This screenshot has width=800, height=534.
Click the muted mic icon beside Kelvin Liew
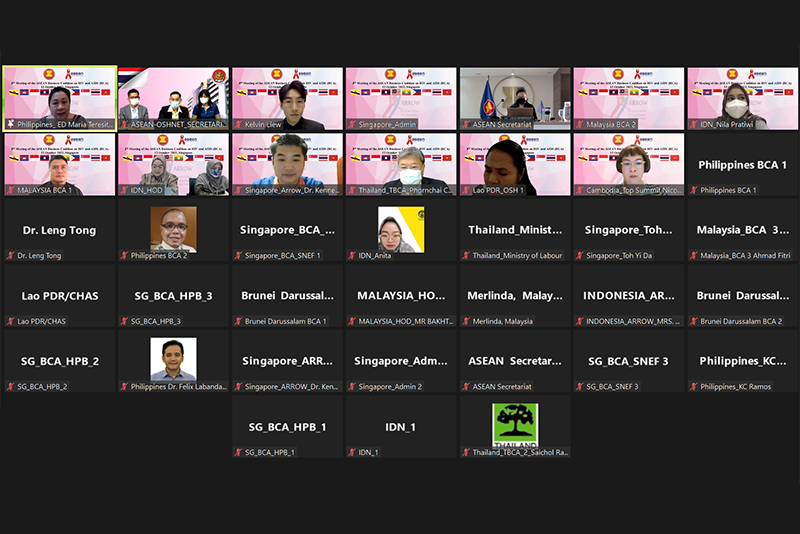(238, 125)
